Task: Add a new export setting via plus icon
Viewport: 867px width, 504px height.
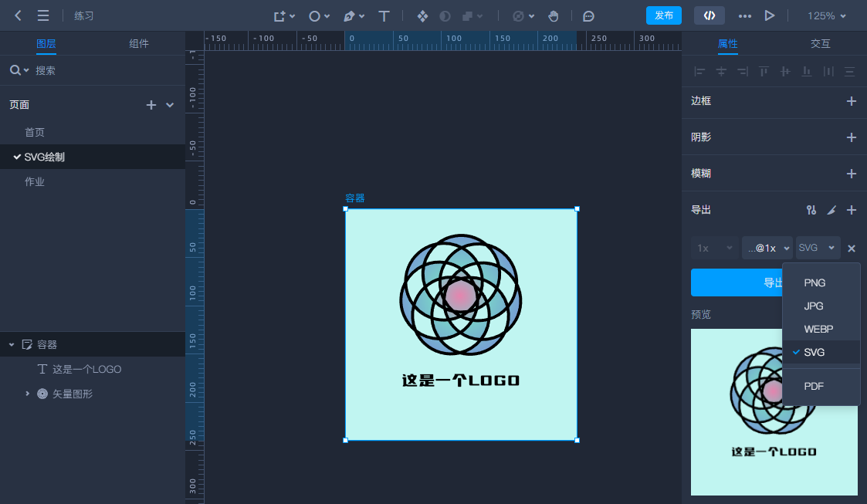Action: (x=852, y=209)
